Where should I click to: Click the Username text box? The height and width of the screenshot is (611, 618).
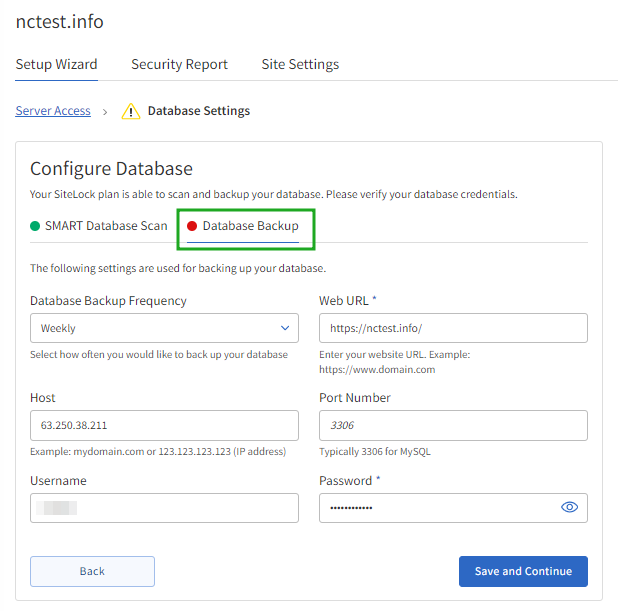point(164,508)
